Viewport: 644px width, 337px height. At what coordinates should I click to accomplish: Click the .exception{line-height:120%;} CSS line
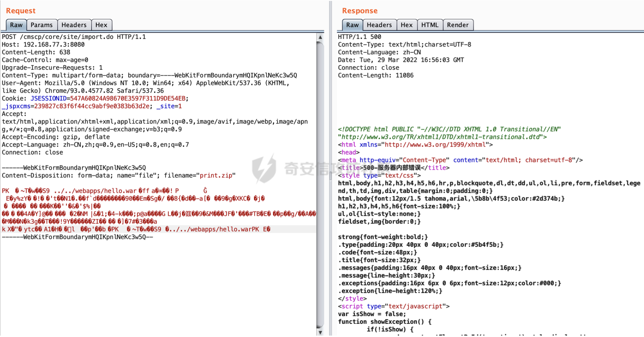pos(390,291)
